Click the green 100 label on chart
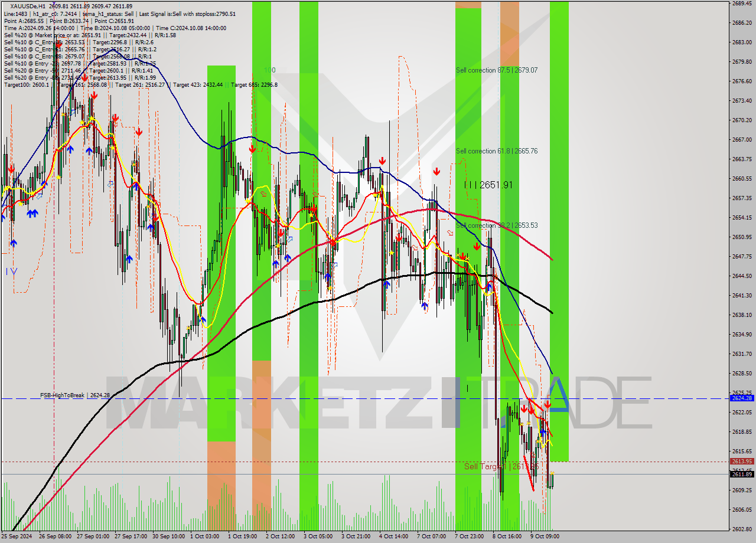 pos(269,70)
